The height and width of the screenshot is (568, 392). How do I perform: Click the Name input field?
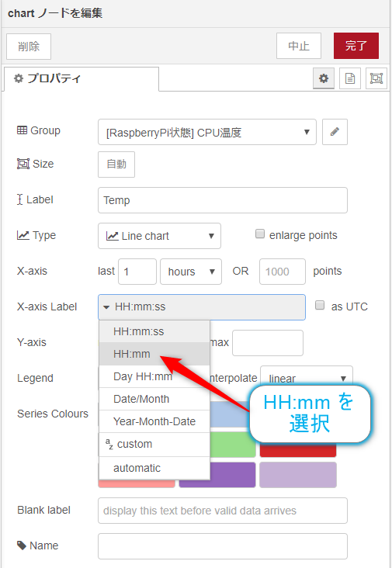223,546
